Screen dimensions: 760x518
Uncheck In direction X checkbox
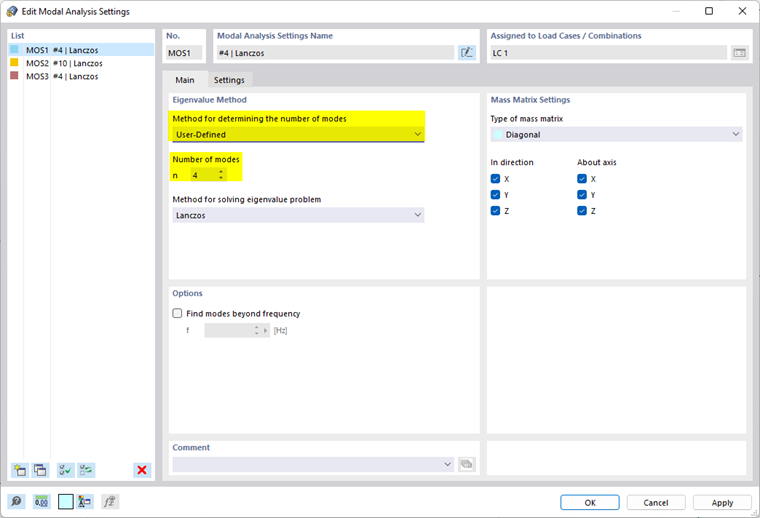tap(495, 179)
